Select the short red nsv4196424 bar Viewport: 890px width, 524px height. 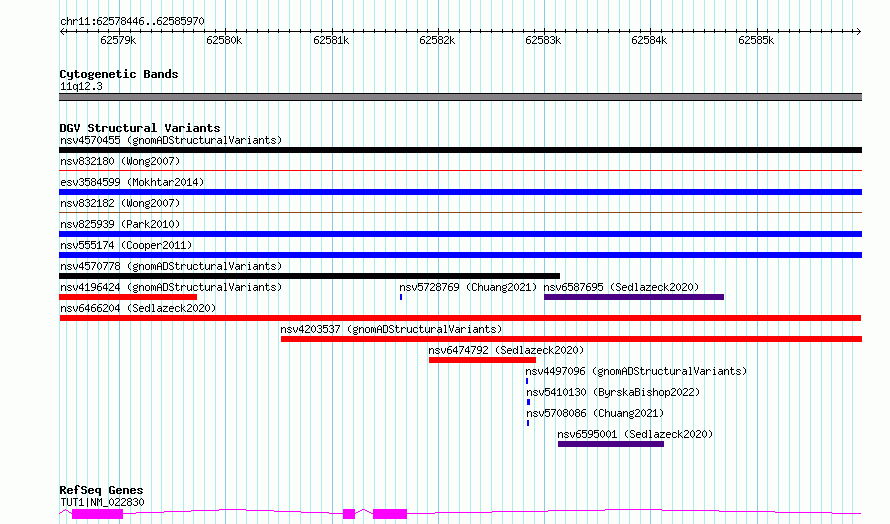point(128,297)
